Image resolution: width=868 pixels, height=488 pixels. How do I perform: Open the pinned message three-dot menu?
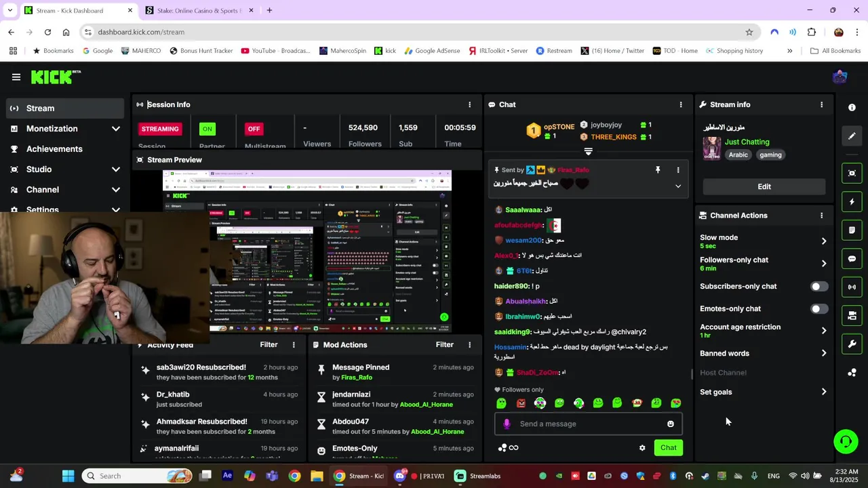coord(677,170)
